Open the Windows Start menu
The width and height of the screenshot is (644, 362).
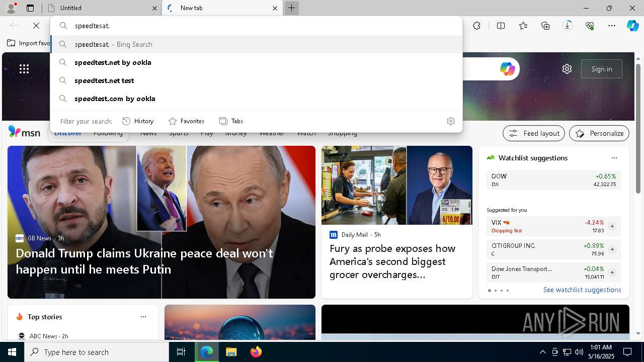click(x=12, y=352)
